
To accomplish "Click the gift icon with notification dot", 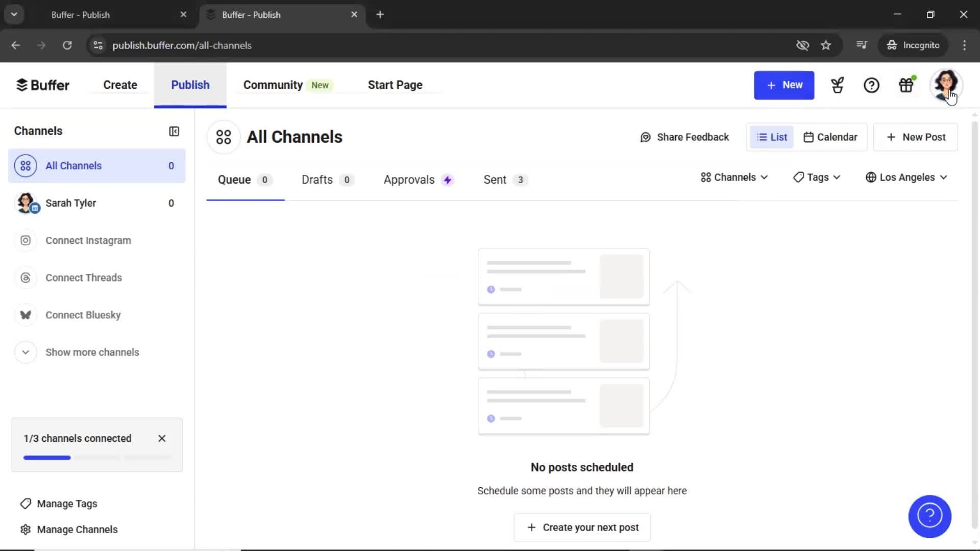I will pyautogui.click(x=906, y=85).
